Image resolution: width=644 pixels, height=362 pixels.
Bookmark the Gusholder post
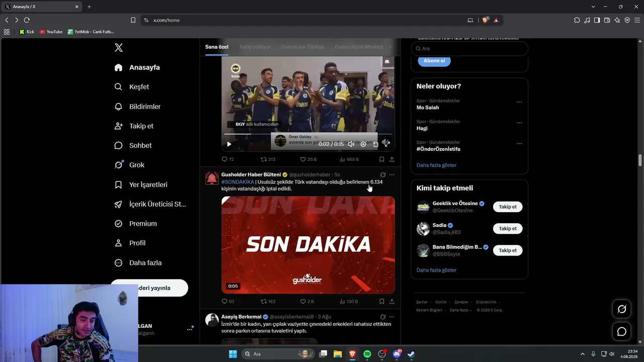coord(382,302)
